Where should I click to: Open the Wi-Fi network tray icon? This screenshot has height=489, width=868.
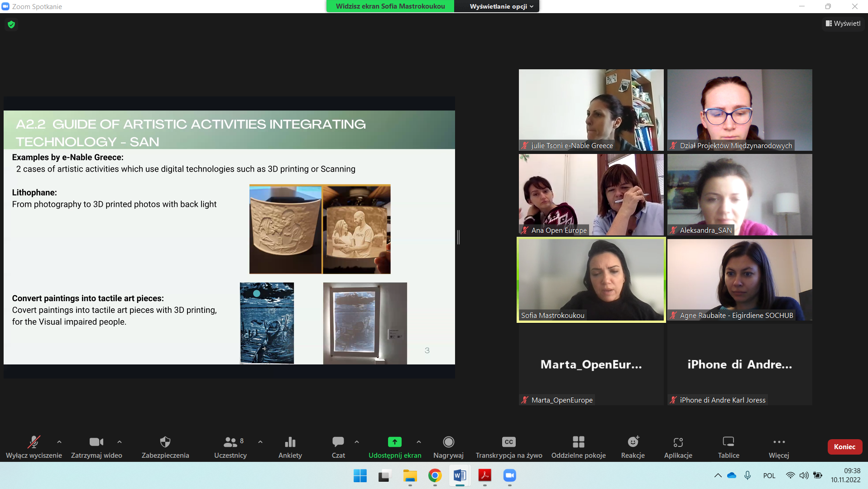(x=790, y=475)
